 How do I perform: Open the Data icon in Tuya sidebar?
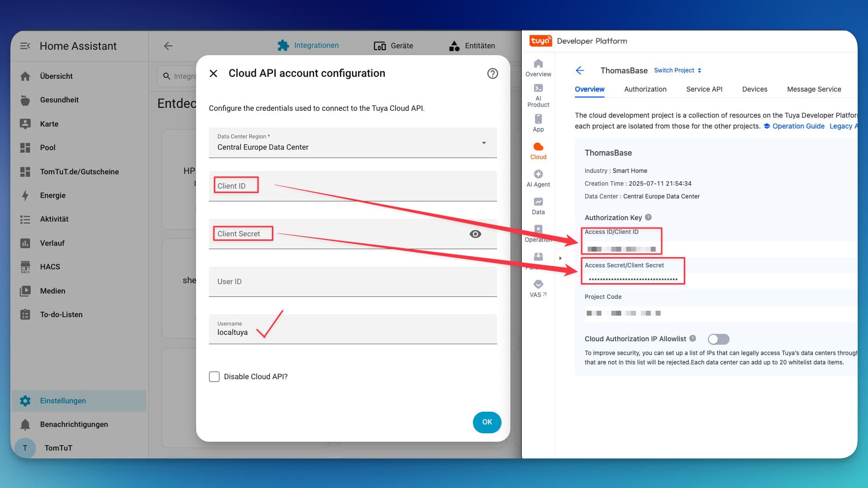(x=538, y=202)
